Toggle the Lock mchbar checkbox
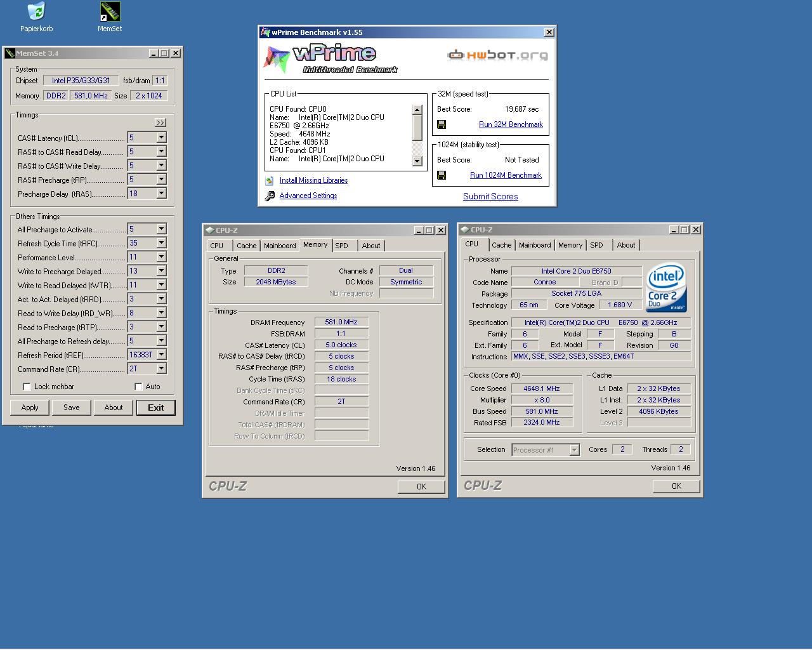This screenshot has height=650, width=812. pyautogui.click(x=27, y=387)
